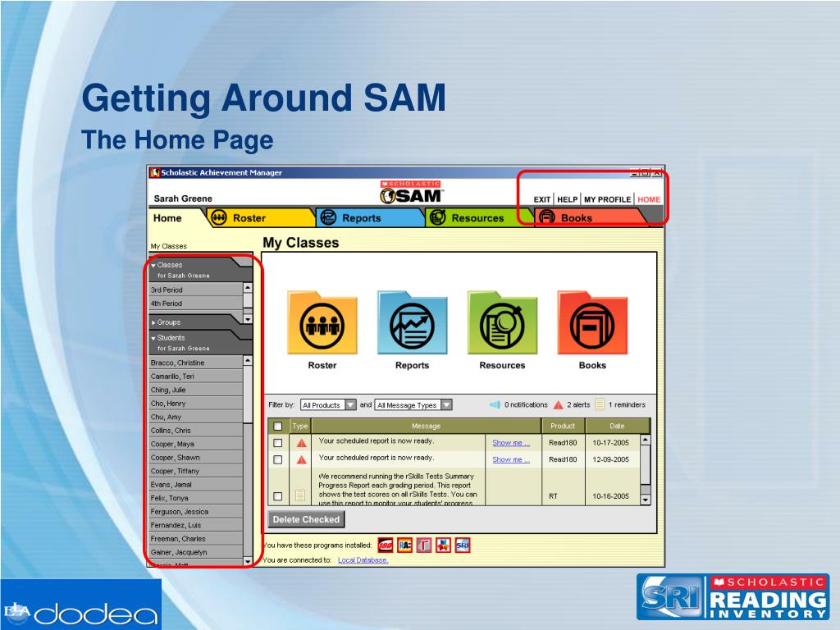Click the red triangle beside 2 alerts
The height and width of the screenshot is (630, 840).
(x=558, y=405)
